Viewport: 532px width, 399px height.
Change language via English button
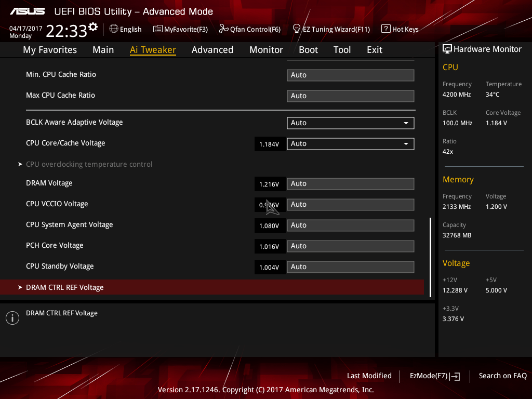point(130,30)
